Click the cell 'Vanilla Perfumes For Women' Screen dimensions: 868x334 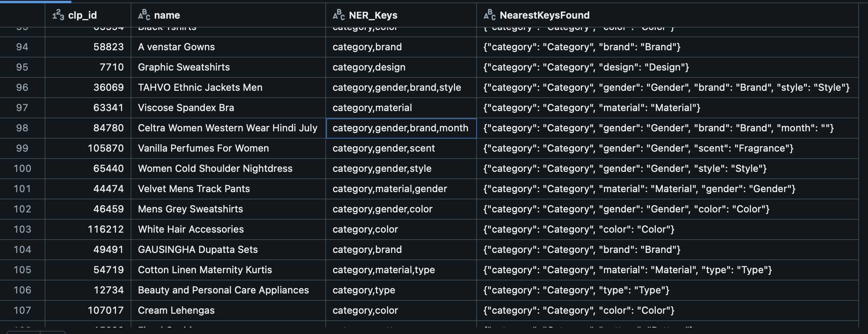coord(203,148)
